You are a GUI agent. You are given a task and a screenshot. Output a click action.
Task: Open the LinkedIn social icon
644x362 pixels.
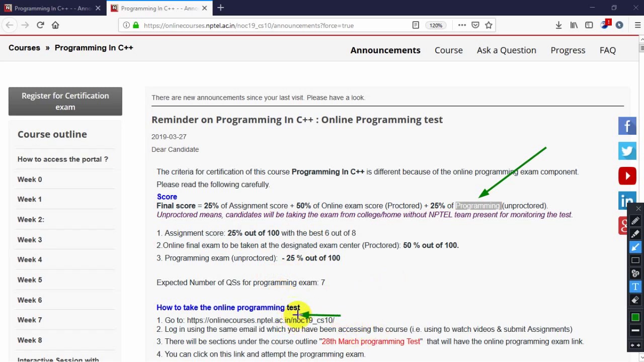[627, 201]
